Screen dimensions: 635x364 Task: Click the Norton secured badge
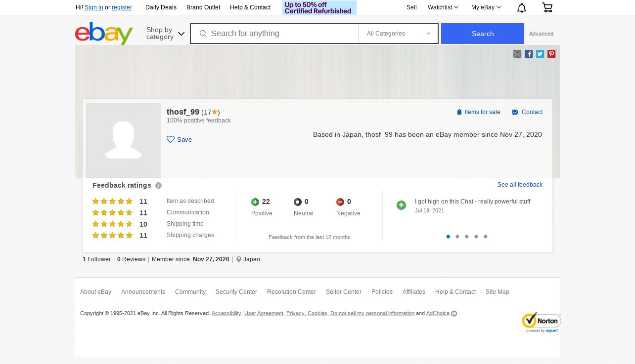pos(541,323)
